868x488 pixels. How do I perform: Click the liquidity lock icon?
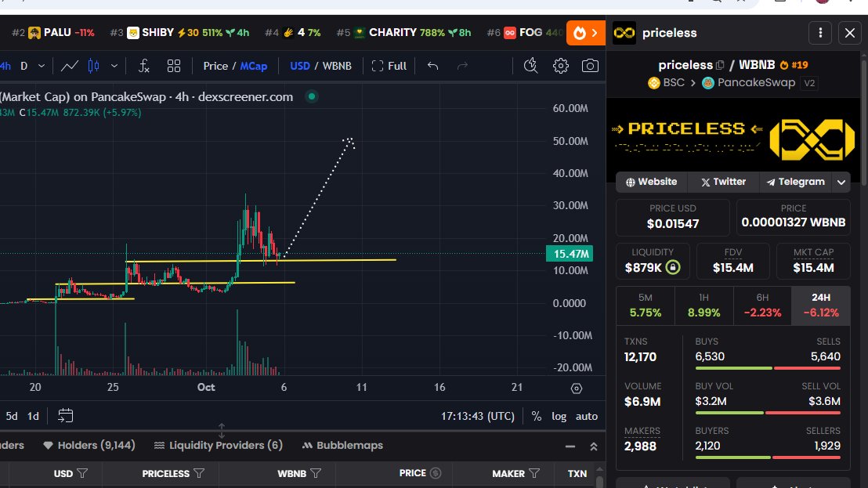tap(673, 267)
